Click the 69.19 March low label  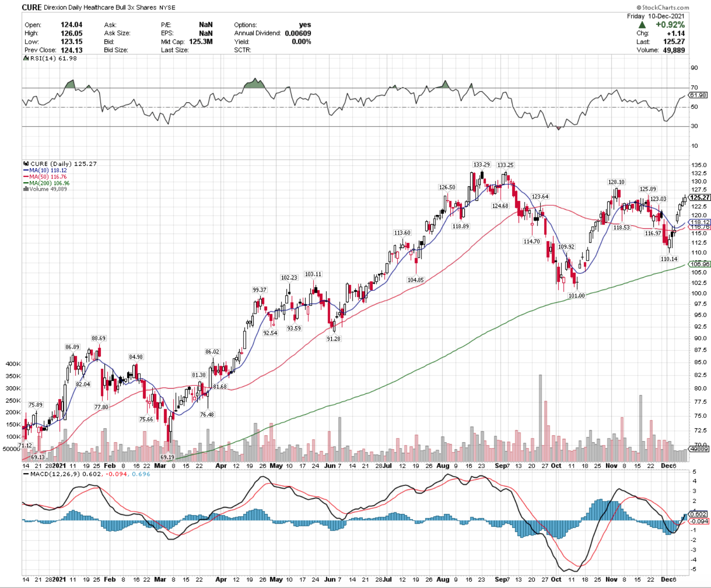167,457
